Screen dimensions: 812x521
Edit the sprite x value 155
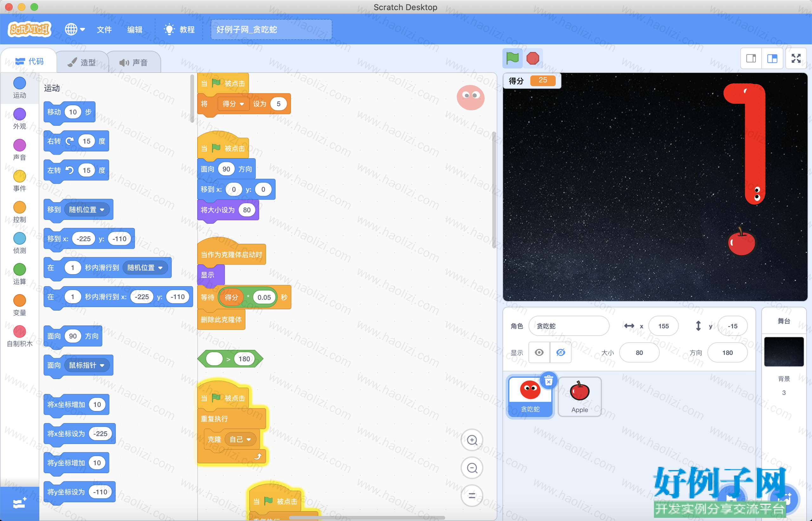663,326
